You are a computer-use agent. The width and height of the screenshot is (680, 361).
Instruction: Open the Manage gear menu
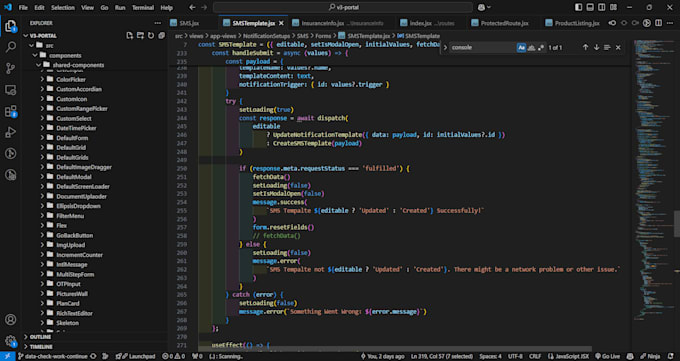click(10, 341)
